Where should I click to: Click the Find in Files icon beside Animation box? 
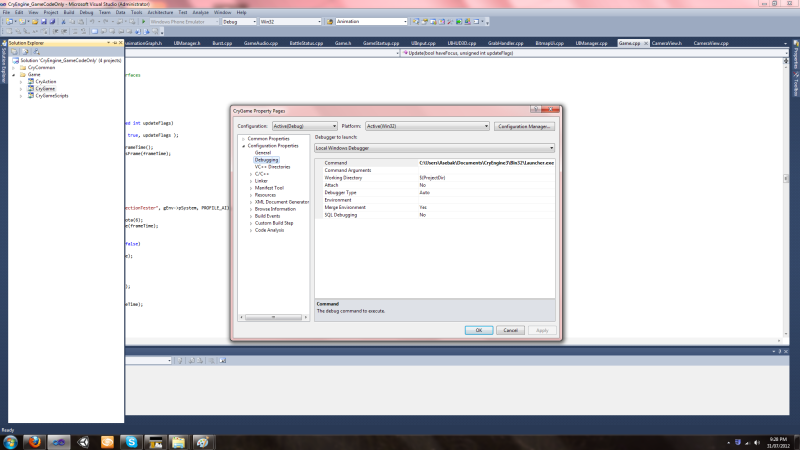[330, 22]
